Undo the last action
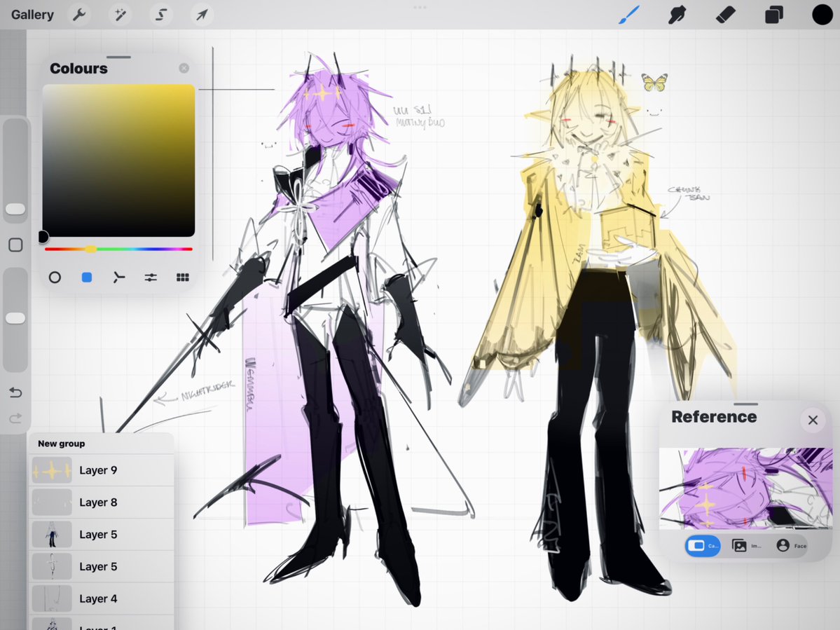Viewport: 840px width, 630px height. pos(15,392)
